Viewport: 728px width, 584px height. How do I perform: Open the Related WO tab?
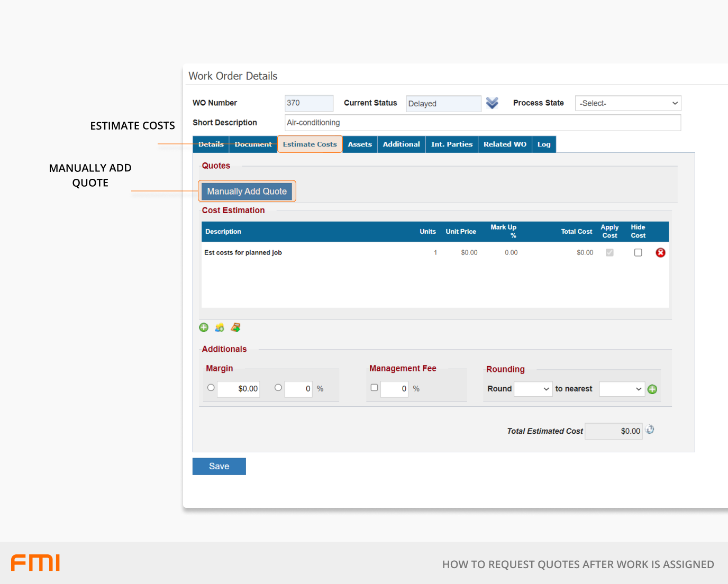pos(505,144)
